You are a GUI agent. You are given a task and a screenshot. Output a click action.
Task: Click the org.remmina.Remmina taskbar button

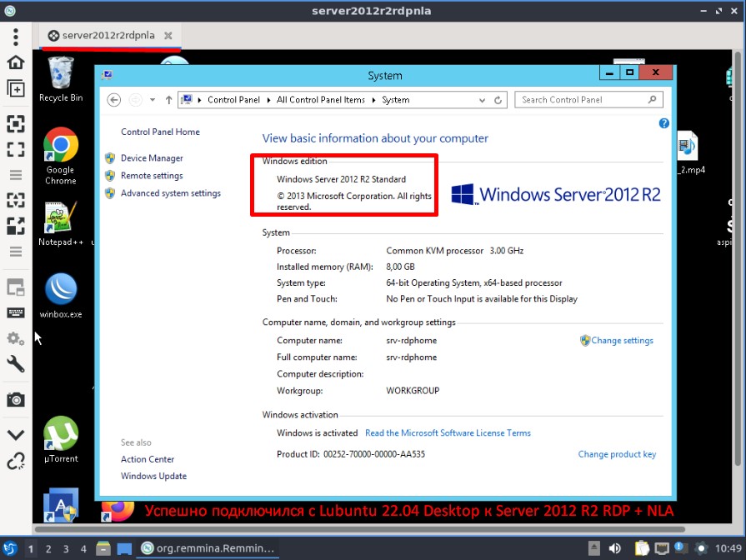pos(208,548)
